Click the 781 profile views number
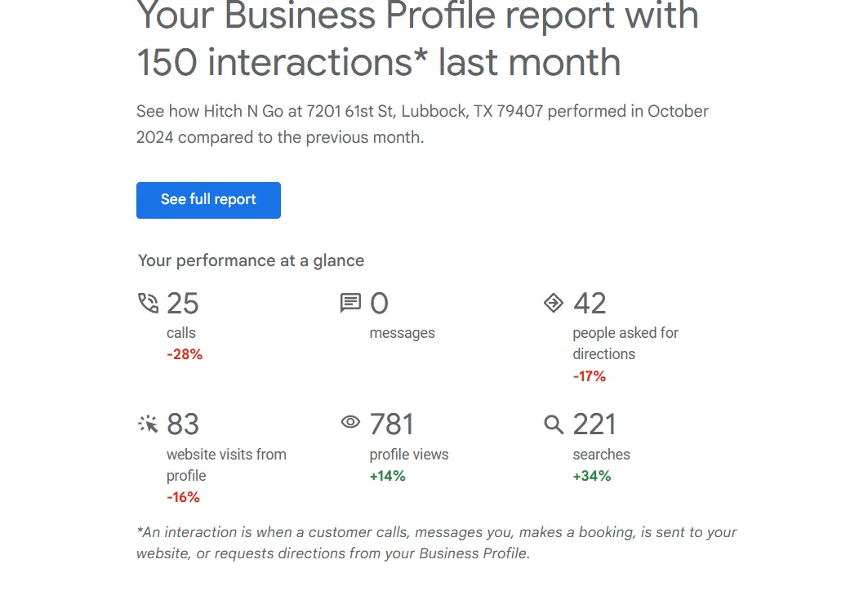Screen dimensions: 868x604 point(392,424)
